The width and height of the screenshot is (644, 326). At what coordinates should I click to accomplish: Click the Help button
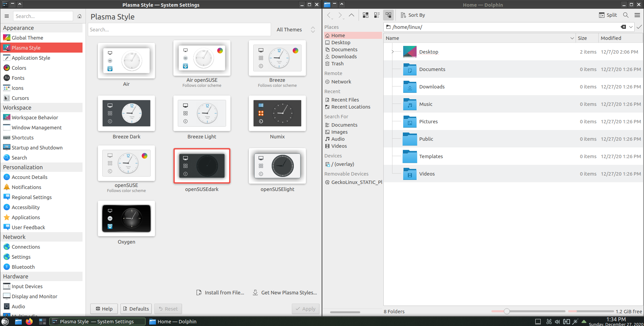click(104, 309)
